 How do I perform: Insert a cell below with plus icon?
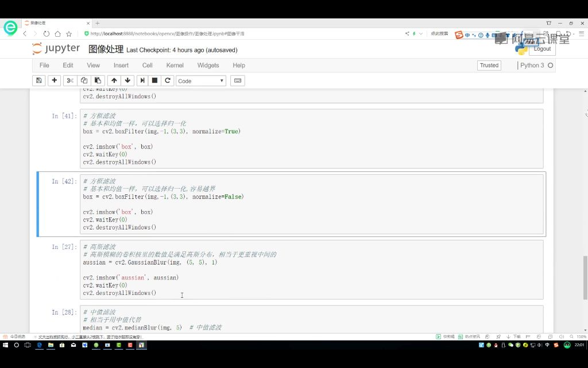(55, 80)
